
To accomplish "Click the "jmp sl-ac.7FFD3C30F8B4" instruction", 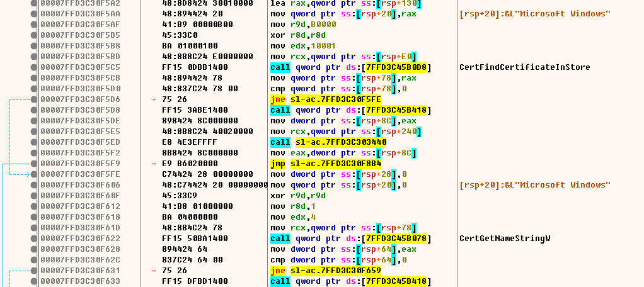I will [326, 164].
